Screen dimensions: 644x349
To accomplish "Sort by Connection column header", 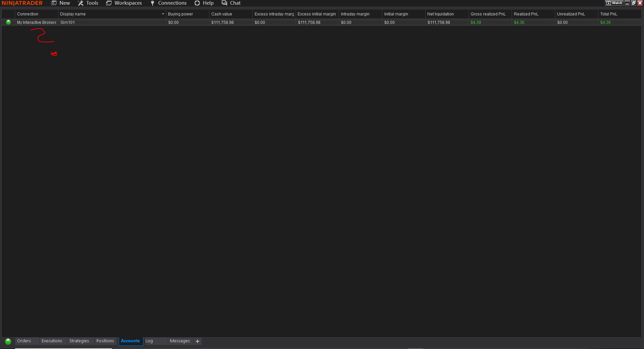I will click(36, 14).
